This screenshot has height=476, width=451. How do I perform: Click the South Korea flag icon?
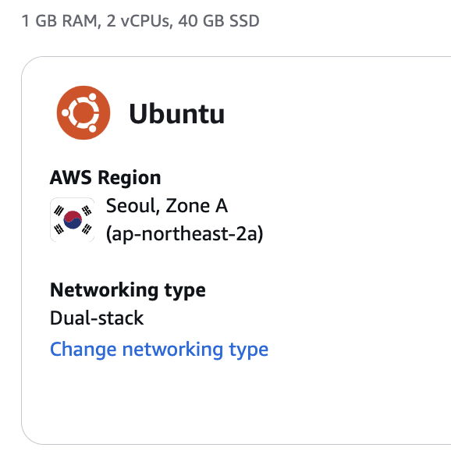pos(73,220)
